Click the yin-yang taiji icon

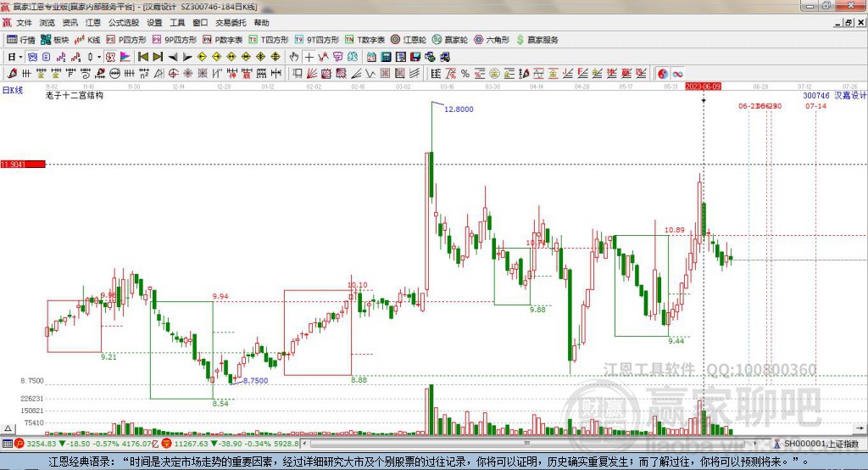(x=663, y=74)
